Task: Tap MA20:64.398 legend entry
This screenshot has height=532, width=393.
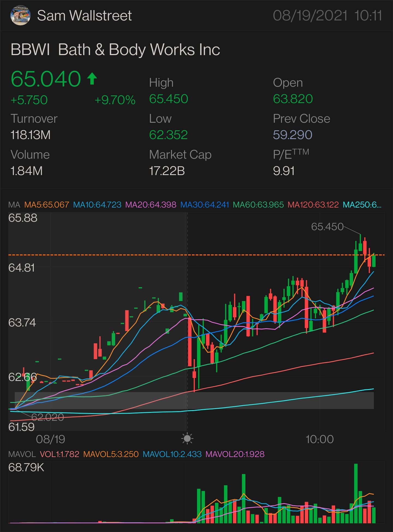Action: click(x=151, y=205)
